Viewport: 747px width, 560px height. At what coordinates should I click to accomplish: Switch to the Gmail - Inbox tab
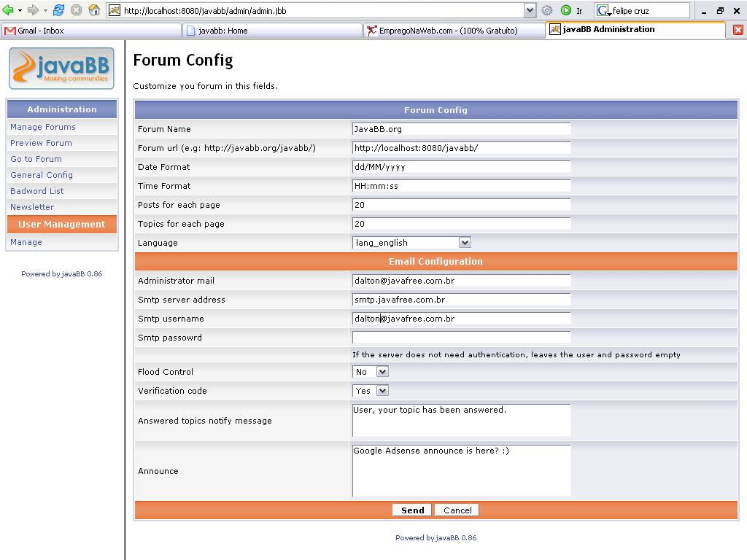(x=90, y=31)
